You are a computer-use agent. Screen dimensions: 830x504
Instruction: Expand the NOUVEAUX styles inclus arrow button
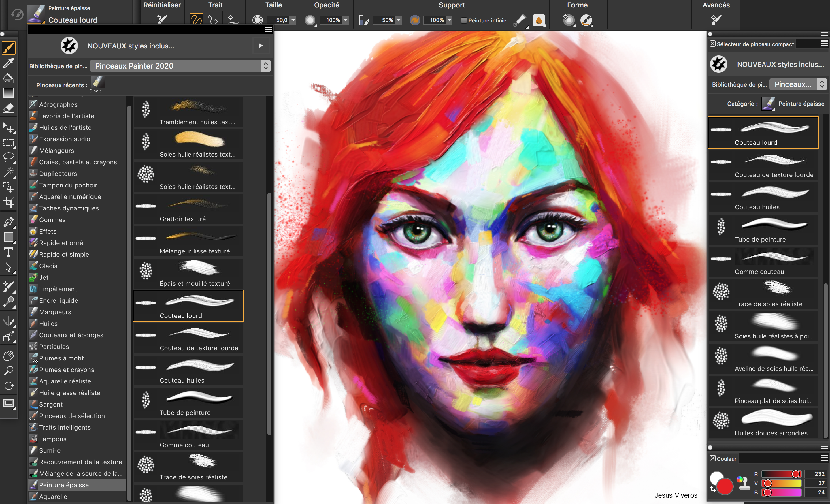click(261, 46)
